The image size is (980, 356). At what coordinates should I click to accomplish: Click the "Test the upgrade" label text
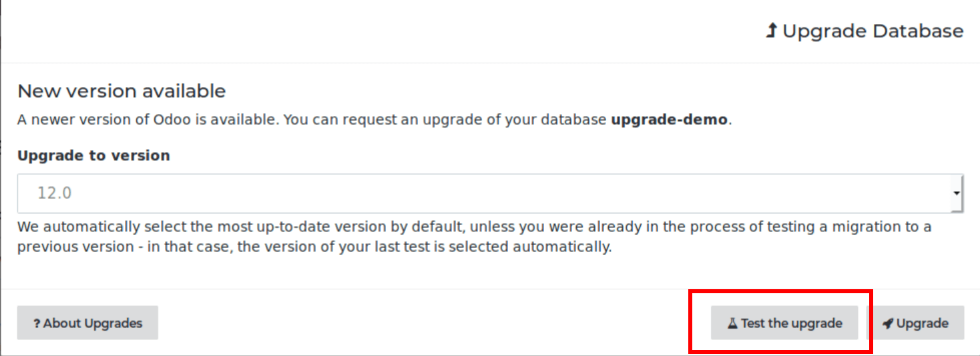click(x=791, y=323)
